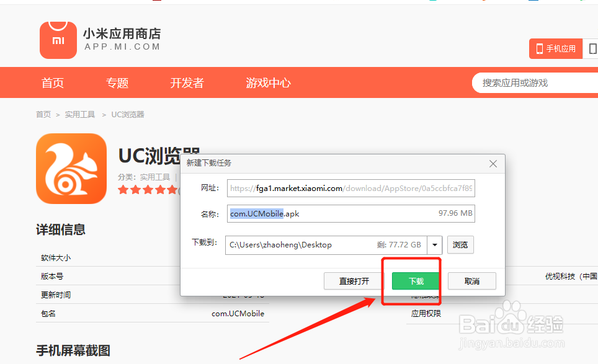
Task: Open the 实用工具 breadcrumb link
Action: pyautogui.click(x=79, y=114)
